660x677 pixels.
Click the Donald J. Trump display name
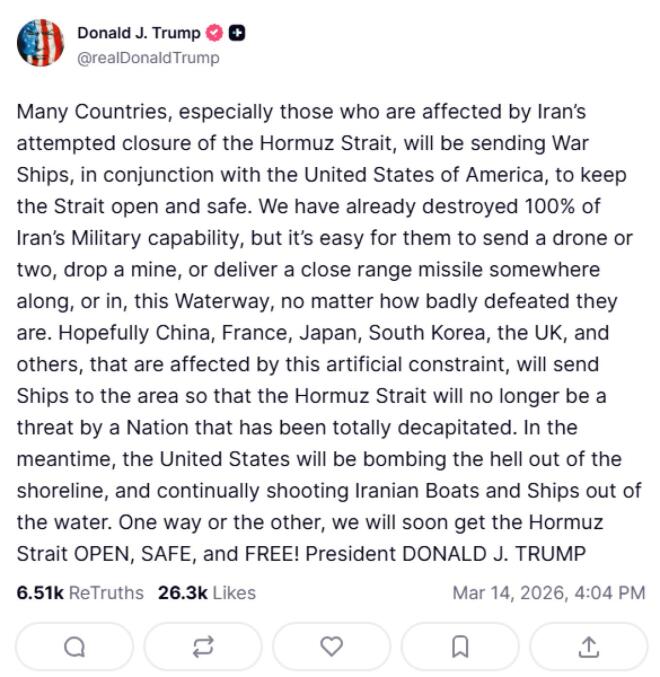[x=138, y=33]
